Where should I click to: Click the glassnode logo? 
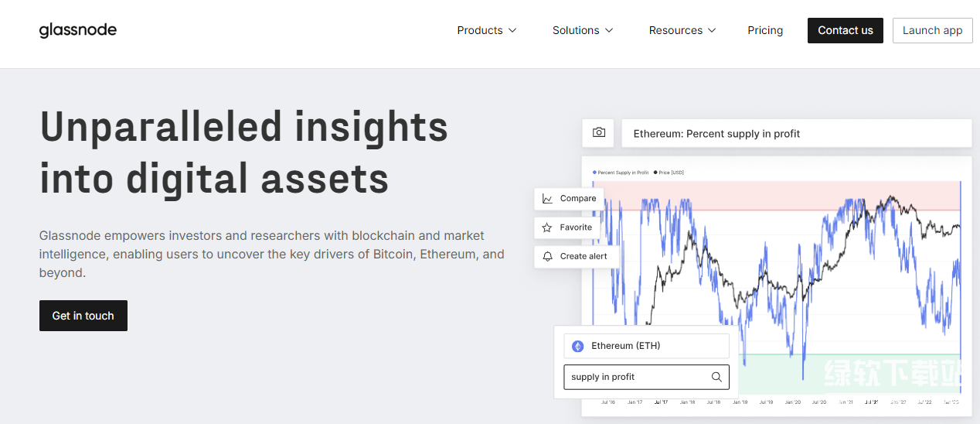[x=78, y=30]
